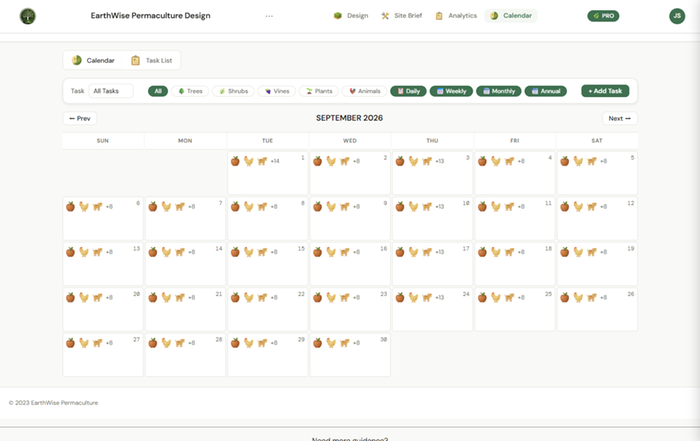Image resolution: width=700 pixels, height=441 pixels.
Task: Expand the +13 tasks on September 3
Action: (440, 161)
